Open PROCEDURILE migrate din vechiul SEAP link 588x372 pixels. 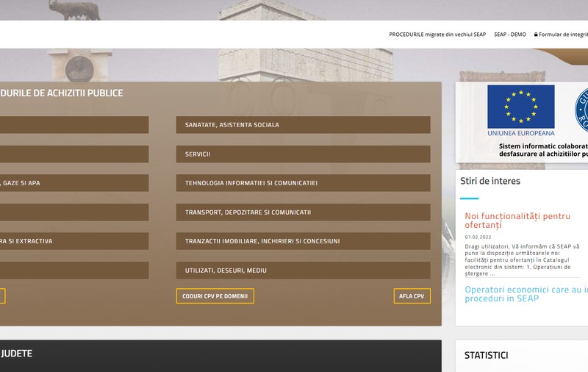pos(437,35)
